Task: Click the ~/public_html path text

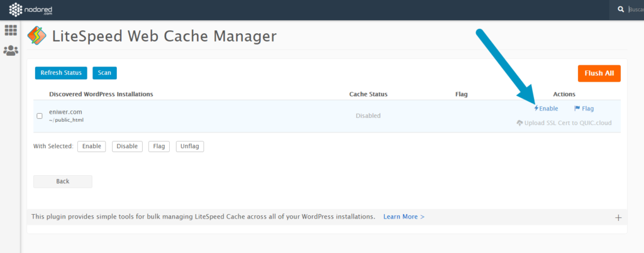Action: click(x=66, y=120)
